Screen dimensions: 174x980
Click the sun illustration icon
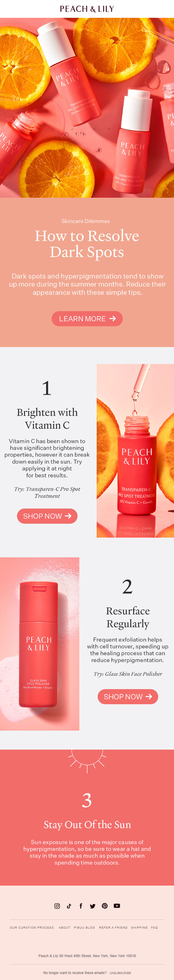click(x=87, y=761)
